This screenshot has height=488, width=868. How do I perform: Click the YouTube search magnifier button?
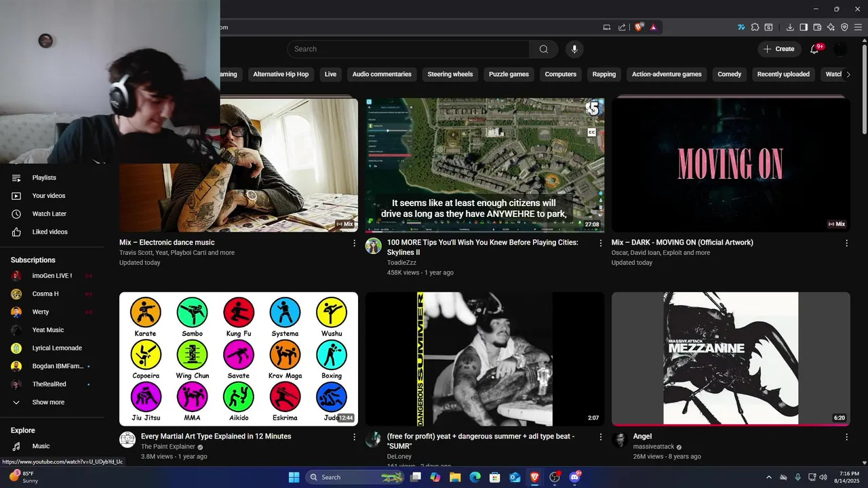pos(544,49)
